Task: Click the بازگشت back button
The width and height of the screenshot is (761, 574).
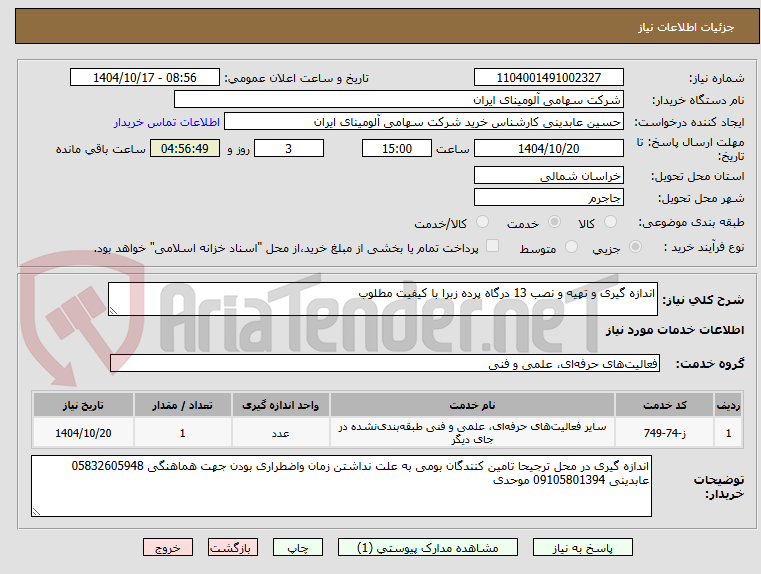Action: pos(233,547)
